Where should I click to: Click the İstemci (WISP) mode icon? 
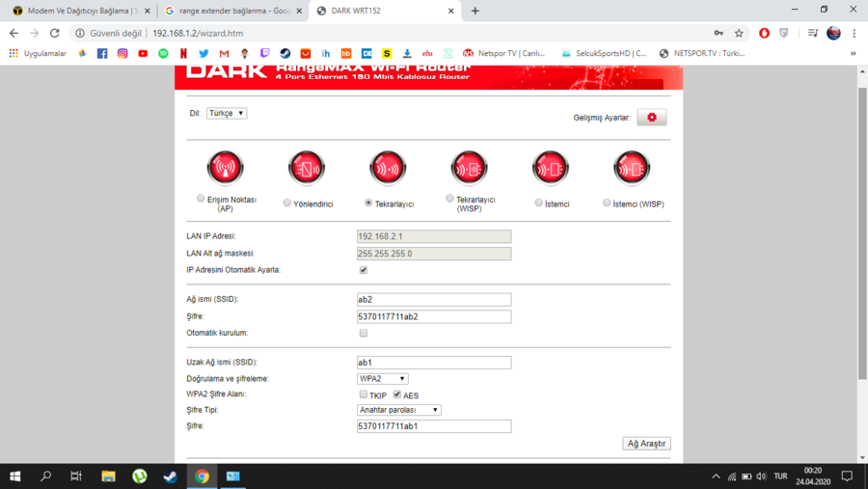click(632, 167)
